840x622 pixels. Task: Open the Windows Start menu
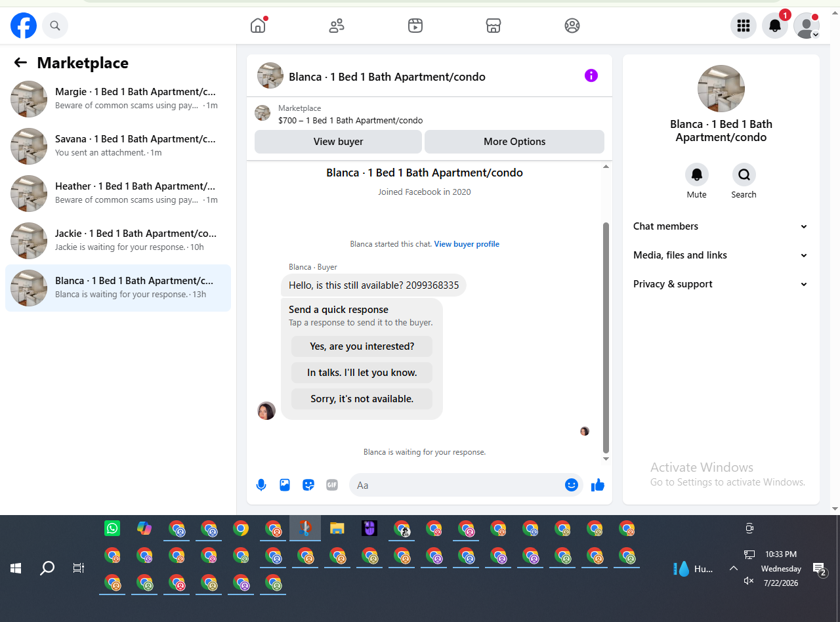pos(16,568)
